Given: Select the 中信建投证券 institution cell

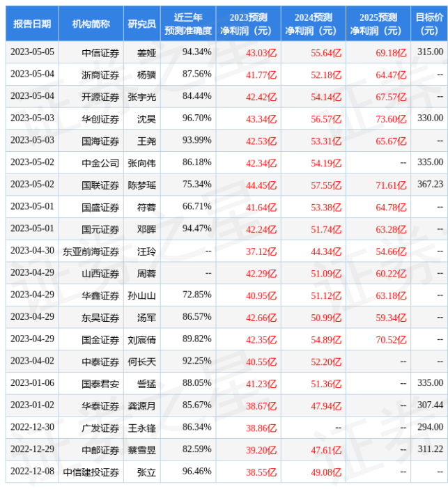Looking at the screenshot, I should pyautogui.click(x=91, y=472).
